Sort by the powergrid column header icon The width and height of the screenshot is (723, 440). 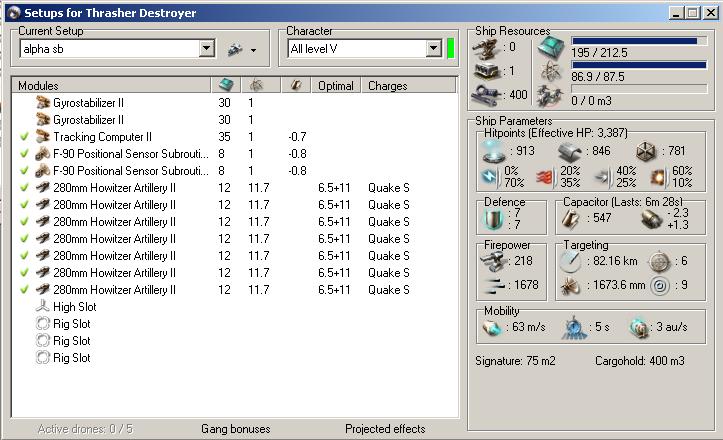click(x=257, y=85)
